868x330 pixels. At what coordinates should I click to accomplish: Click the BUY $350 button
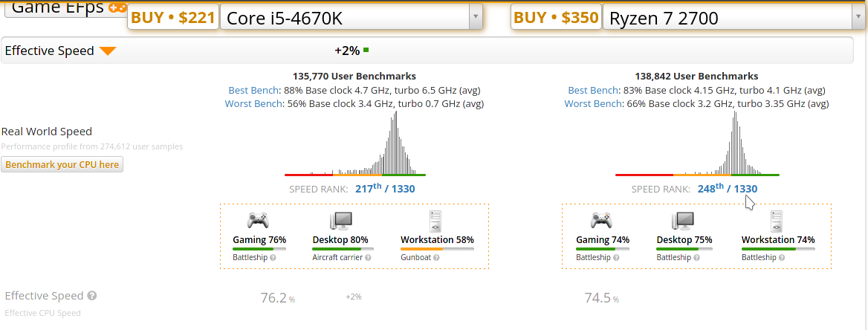(556, 18)
